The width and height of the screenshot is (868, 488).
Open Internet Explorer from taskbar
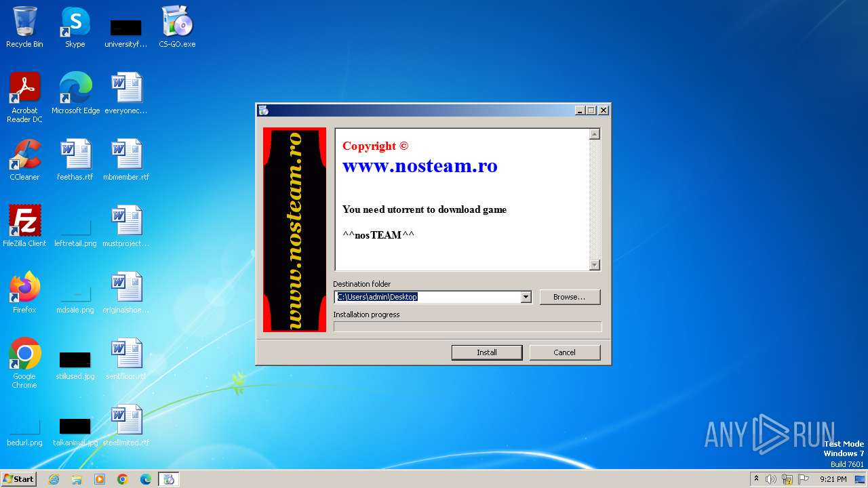54,479
